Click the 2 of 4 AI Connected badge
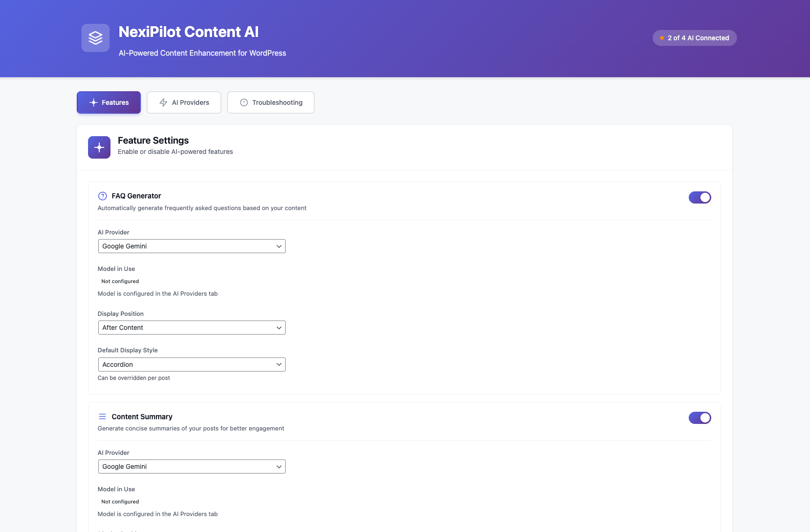This screenshot has height=532, width=810. (694, 37)
